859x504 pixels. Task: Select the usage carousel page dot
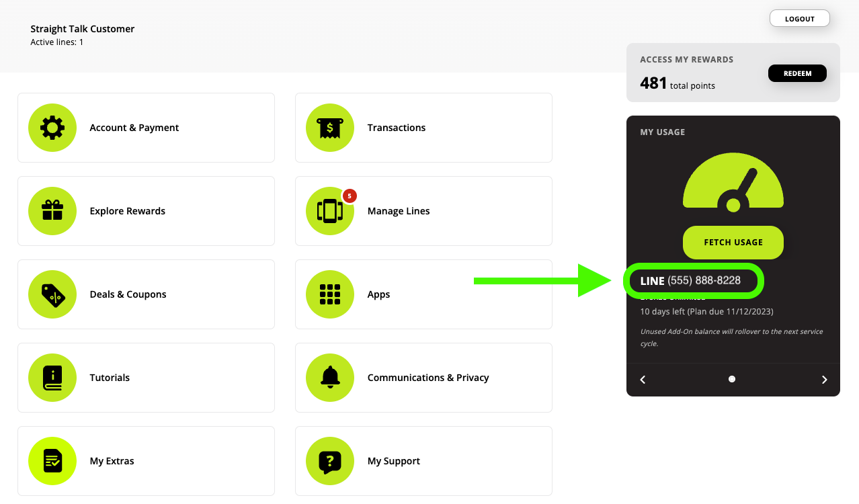(732, 379)
